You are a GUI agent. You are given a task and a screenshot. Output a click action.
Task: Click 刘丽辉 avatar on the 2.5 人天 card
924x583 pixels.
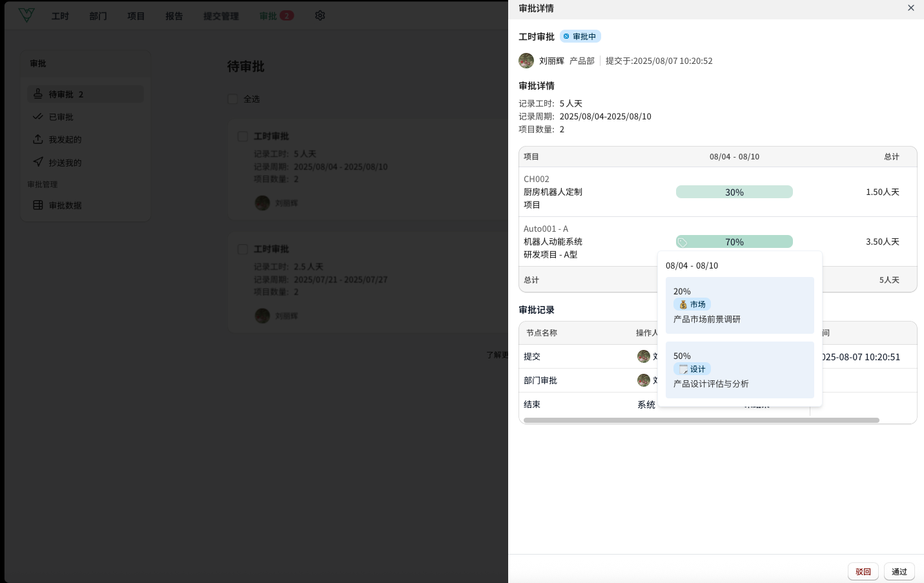[262, 316]
